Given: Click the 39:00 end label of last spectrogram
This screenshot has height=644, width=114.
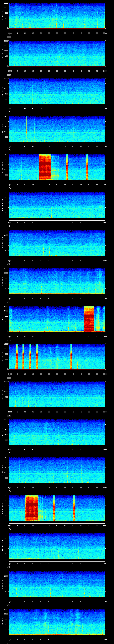Looking at the screenshot, I should (x=105, y=639).
